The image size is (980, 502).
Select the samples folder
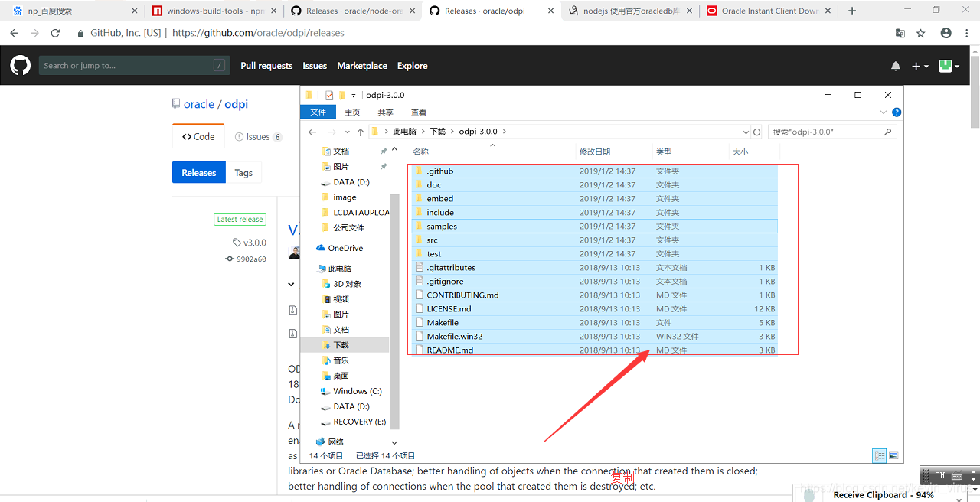593,227
